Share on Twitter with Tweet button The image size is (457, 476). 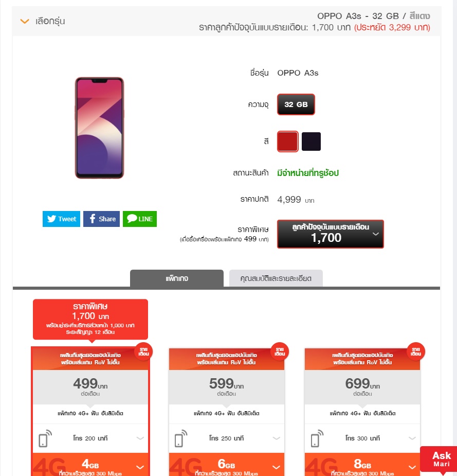click(x=61, y=219)
